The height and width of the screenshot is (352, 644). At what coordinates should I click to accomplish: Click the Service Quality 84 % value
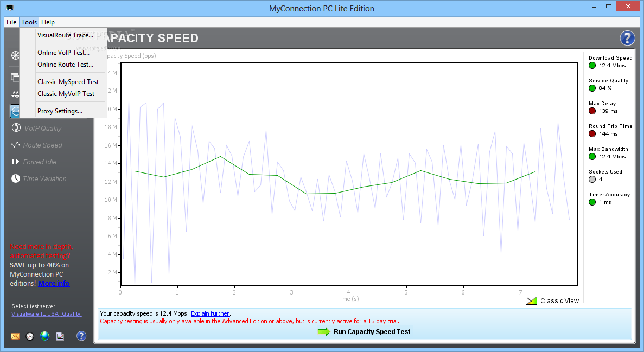[x=605, y=88]
